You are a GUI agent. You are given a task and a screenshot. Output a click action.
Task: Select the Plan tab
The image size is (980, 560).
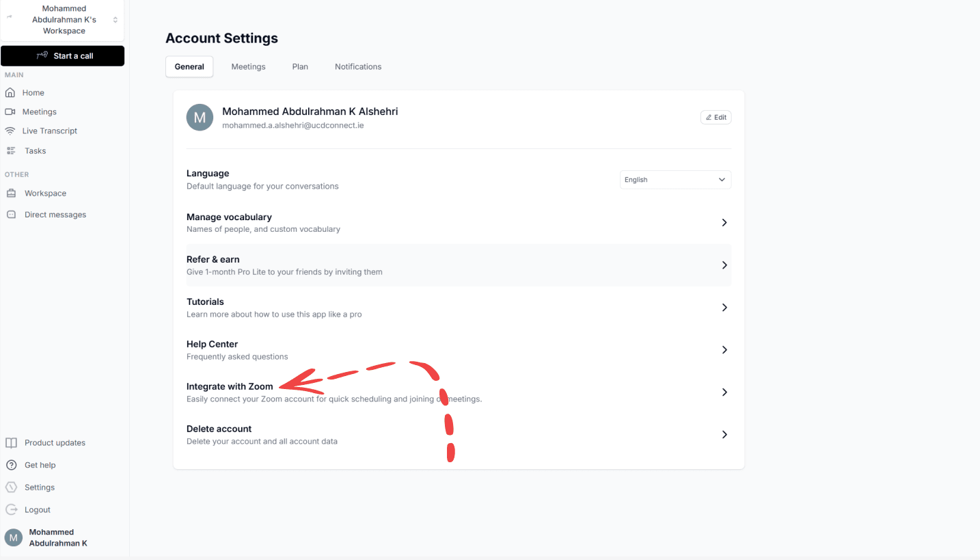300,67
